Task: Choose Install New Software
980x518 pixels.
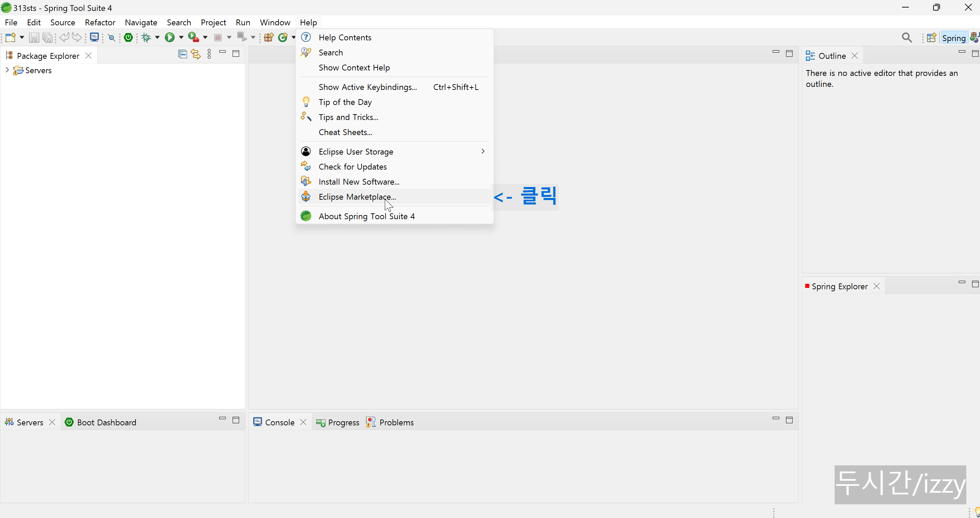Action: coord(394,182)
